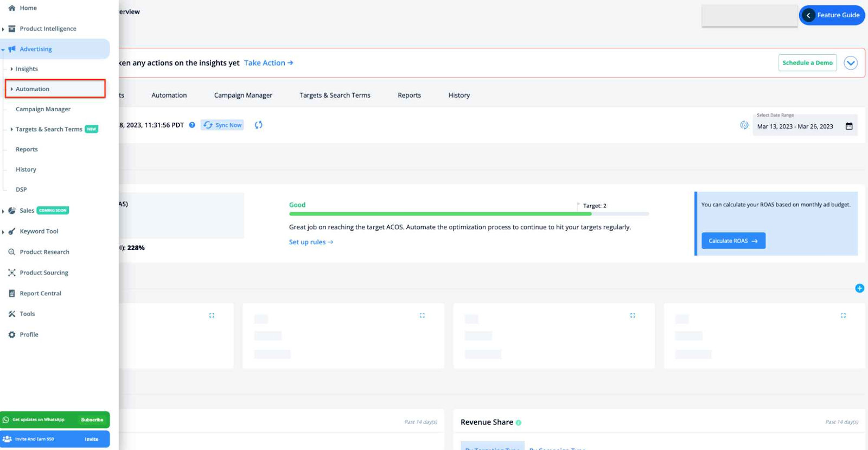The height and width of the screenshot is (450, 868).
Task: Expand the first metric card fullscreen icon
Action: [212, 315]
